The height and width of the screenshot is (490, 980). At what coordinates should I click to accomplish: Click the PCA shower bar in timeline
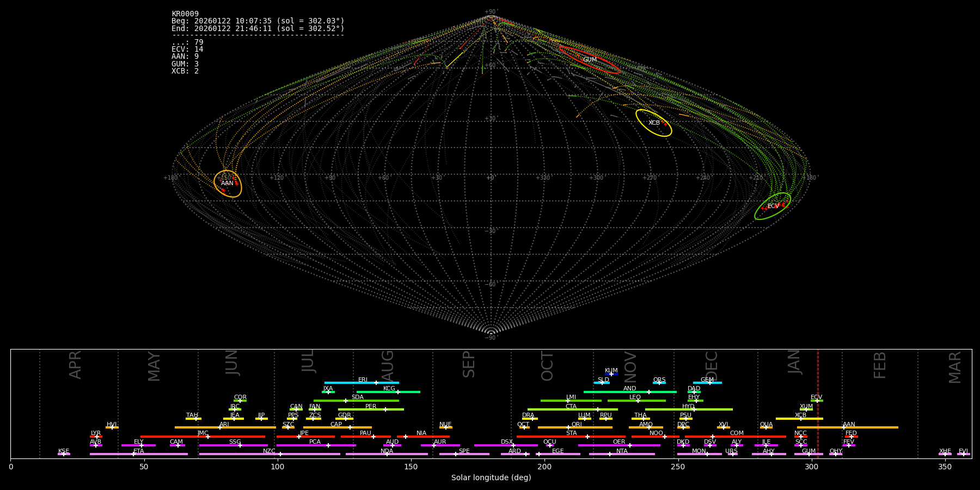316,445
